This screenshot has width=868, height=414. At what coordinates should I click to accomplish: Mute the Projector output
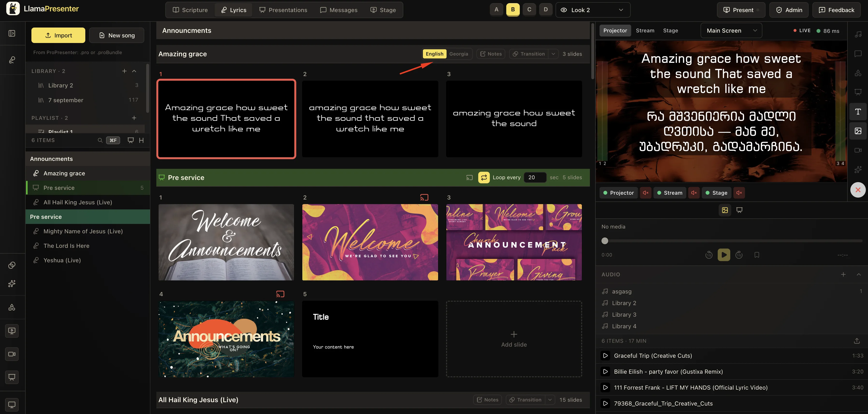[x=645, y=193]
